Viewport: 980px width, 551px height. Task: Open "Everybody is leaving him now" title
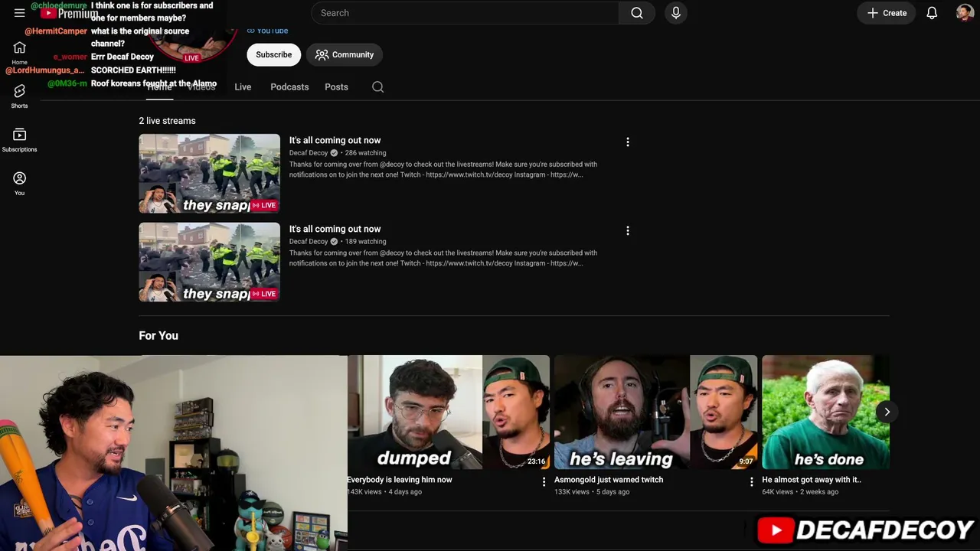(x=400, y=480)
